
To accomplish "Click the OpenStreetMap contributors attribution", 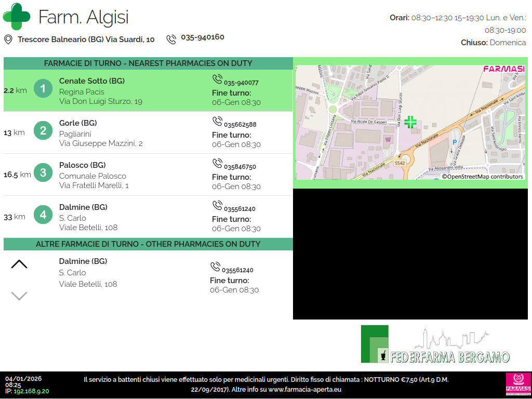I will pos(482,177).
